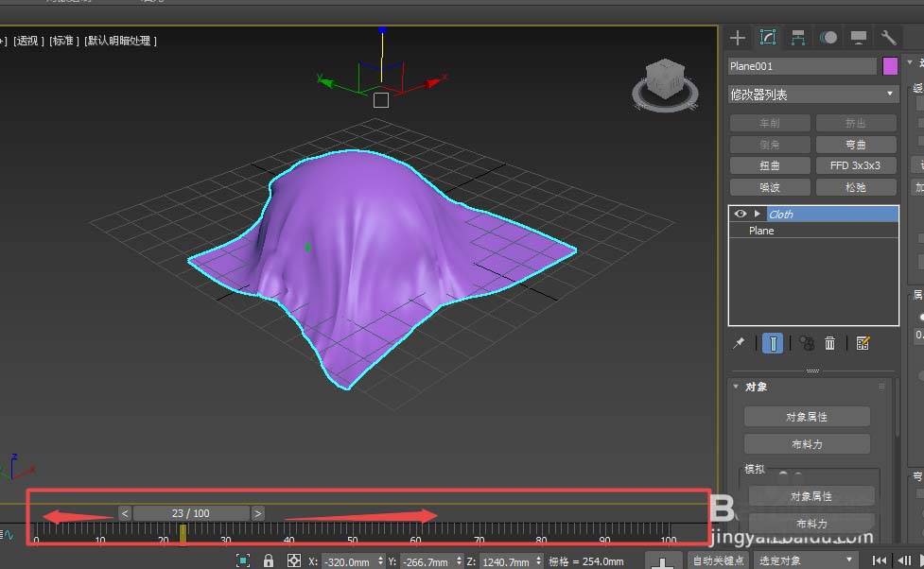
Task: Switch to the Modify panel tab
Action: tap(768, 38)
